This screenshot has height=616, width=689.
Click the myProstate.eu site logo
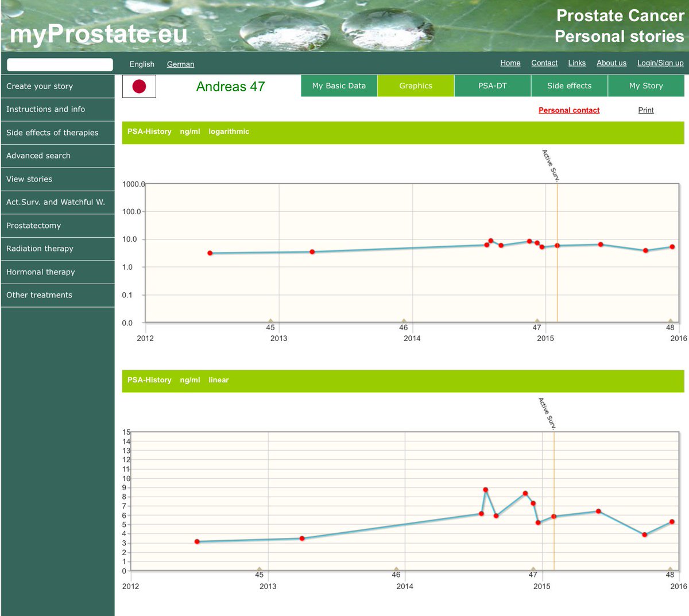pos(99,34)
